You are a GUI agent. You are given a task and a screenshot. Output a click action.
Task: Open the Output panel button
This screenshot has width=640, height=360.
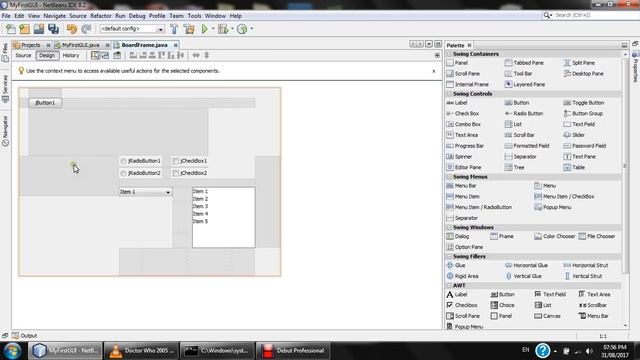pos(24,336)
